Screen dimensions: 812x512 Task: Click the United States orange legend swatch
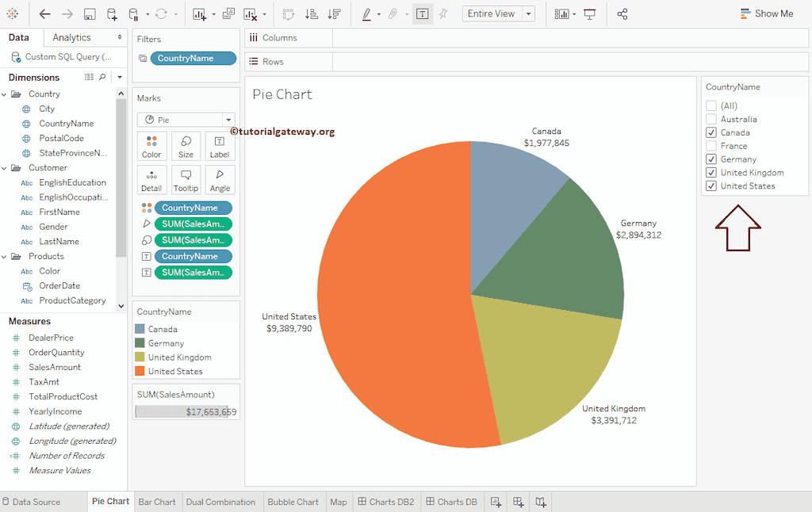pyautogui.click(x=140, y=371)
